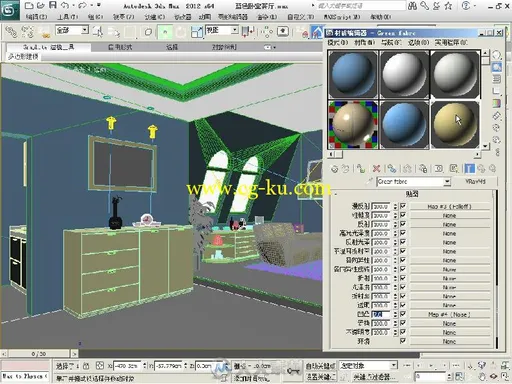Click the selection lock icon in status bar
This screenshot has height=384, width=512.
[86, 366]
